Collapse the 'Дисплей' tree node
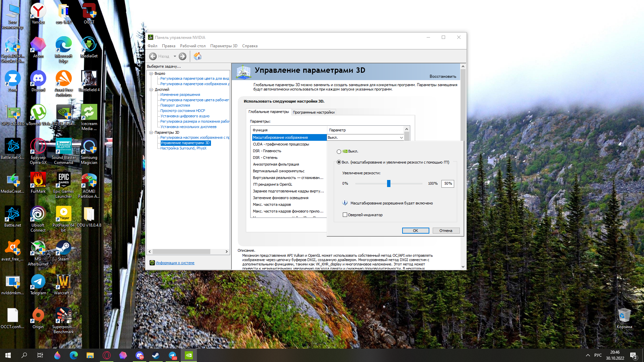Image resolution: width=644 pixels, height=362 pixels. tap(151, 89)
